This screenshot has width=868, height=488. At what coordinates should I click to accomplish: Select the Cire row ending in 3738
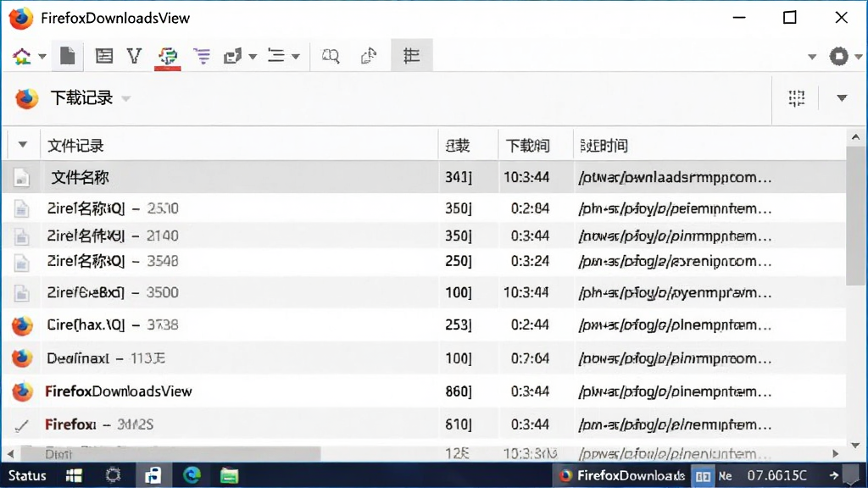[424, 324]
